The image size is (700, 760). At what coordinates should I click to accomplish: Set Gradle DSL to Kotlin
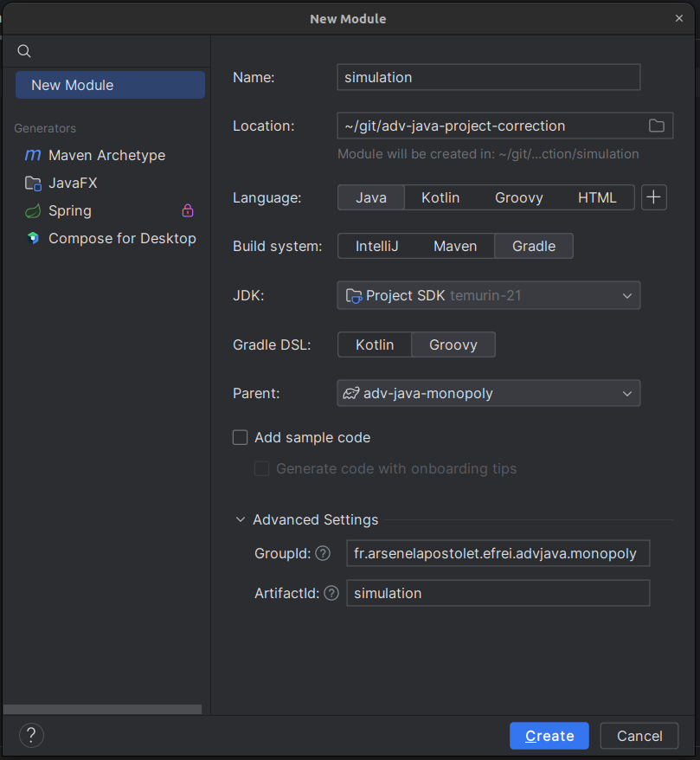[375, 345]
